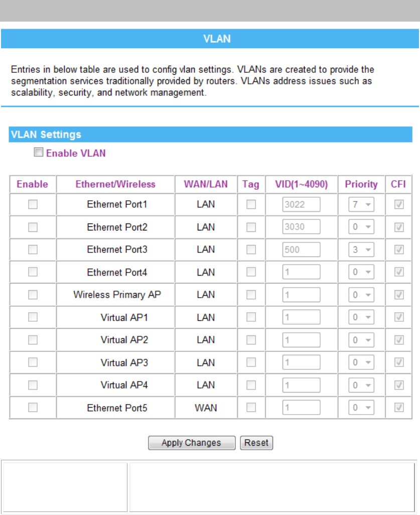Image resolution: width=420 pixels, height=515 pixels.
Task: Open Priority dropdown for Virtual AP2
Action: point(361,340)
